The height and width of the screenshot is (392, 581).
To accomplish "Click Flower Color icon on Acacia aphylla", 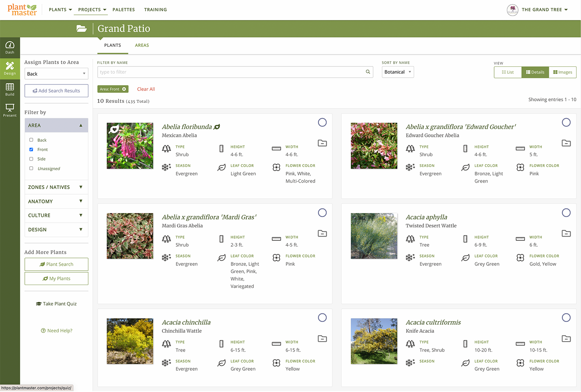I will tap(520, 258).
